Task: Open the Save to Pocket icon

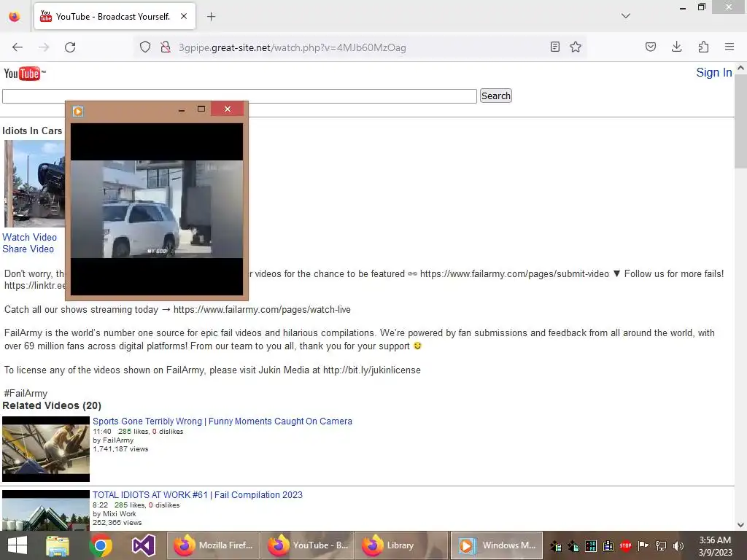Action: pyautogui.click(x=651, y=47)
